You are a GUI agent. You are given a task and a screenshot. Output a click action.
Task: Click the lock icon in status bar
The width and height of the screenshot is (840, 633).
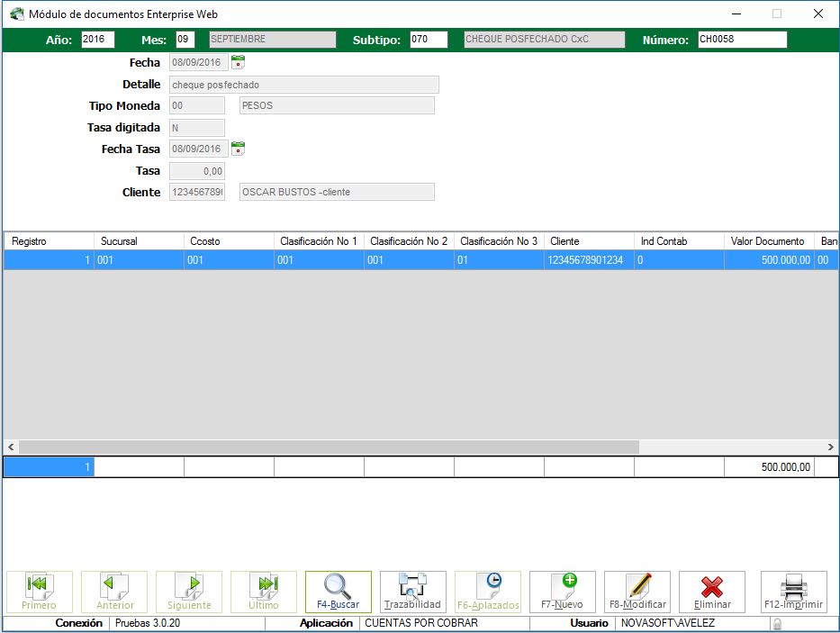[x=777, y=623]
